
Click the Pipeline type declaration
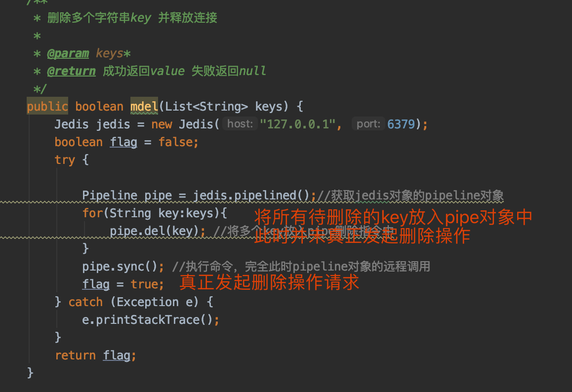coord(110,196)
